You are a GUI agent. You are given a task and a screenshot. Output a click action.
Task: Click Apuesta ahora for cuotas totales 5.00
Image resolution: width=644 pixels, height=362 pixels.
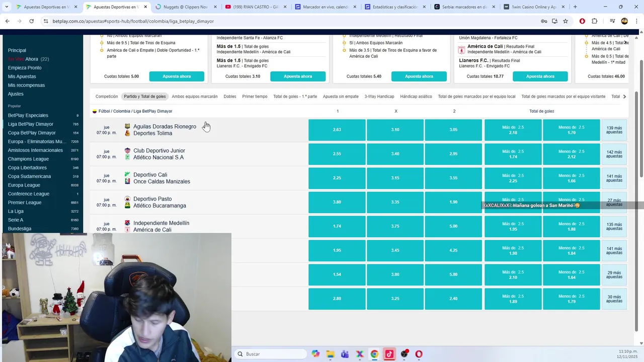pyautogui.click(x=177, y=76)
